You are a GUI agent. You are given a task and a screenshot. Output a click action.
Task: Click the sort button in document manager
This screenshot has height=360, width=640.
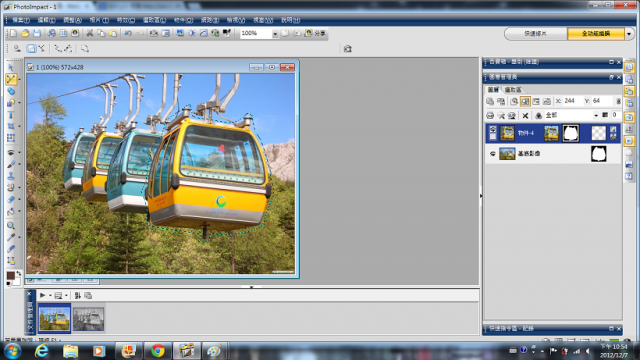click(78, 296)
